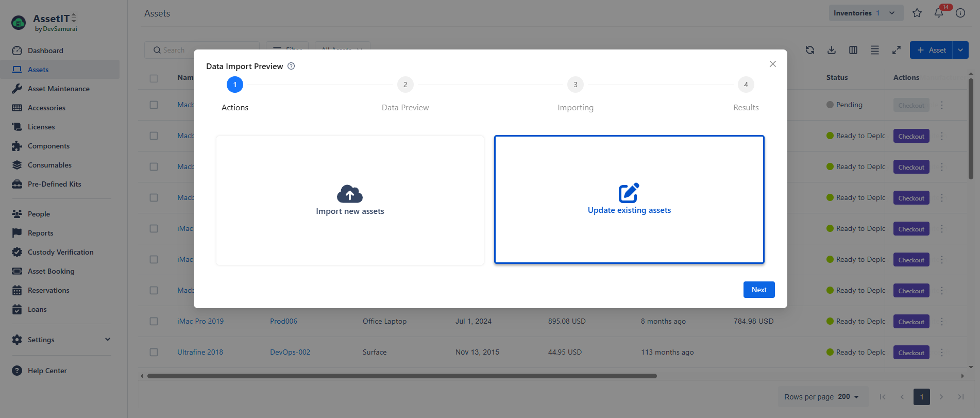Viewport: 980px width, 418px height.
Task: Click the refresh assets icon
Action: [x=810, y=50]
